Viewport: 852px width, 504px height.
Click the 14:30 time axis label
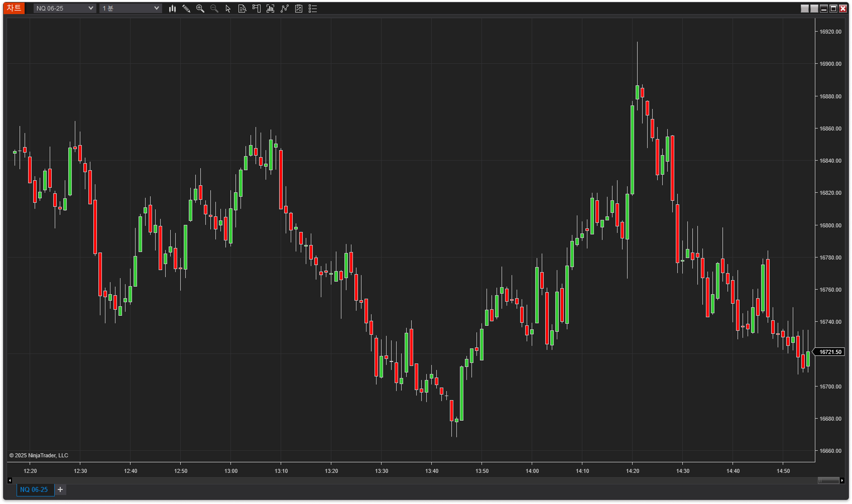click(x=683, y=471)
